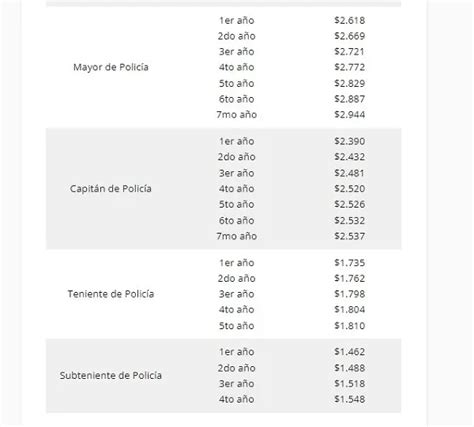Select the Capitán de Policía rank cell
This screenshot has height=427, width=474.
111,189
